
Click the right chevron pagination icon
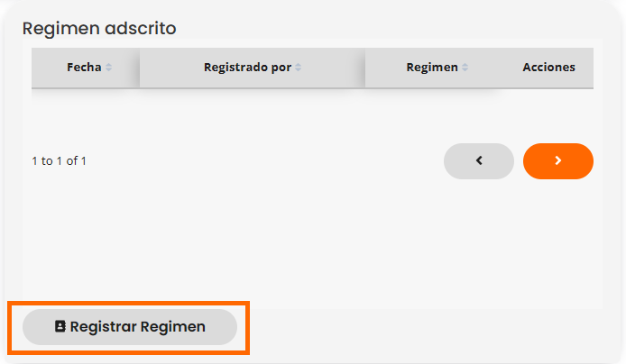[x=558, y=160]
